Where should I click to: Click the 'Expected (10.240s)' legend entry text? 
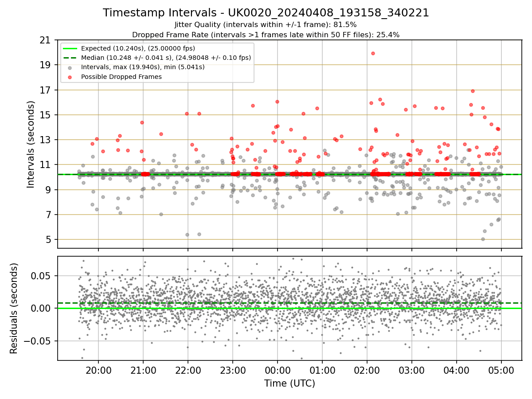click(138, 48)
